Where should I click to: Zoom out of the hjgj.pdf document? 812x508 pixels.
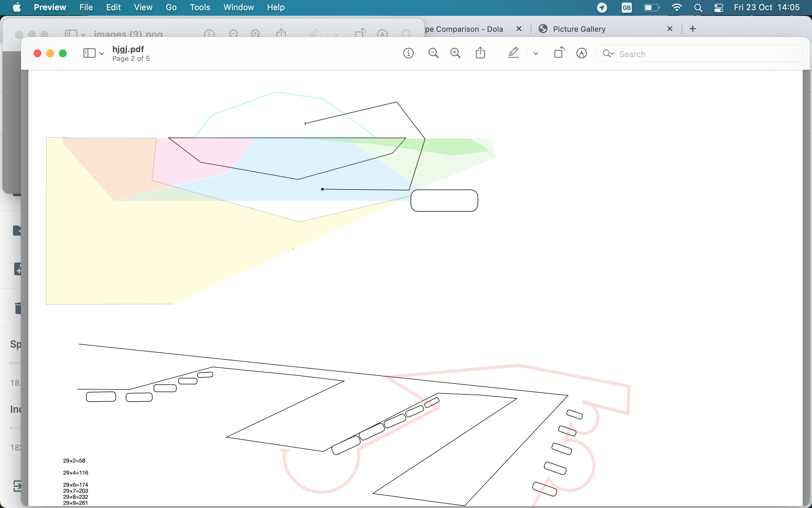[433, 53]
